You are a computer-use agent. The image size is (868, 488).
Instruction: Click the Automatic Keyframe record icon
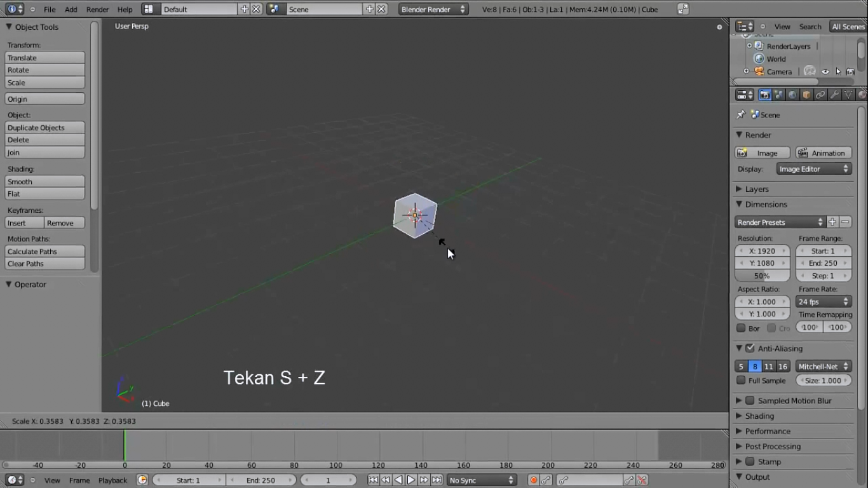point(534,480)
